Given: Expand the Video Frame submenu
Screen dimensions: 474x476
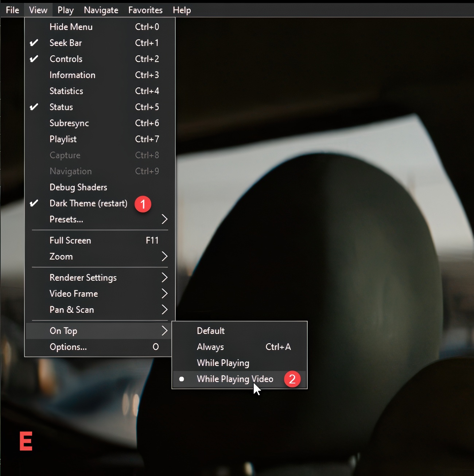Looking at the screenshot, I should (x=100, y=294).
